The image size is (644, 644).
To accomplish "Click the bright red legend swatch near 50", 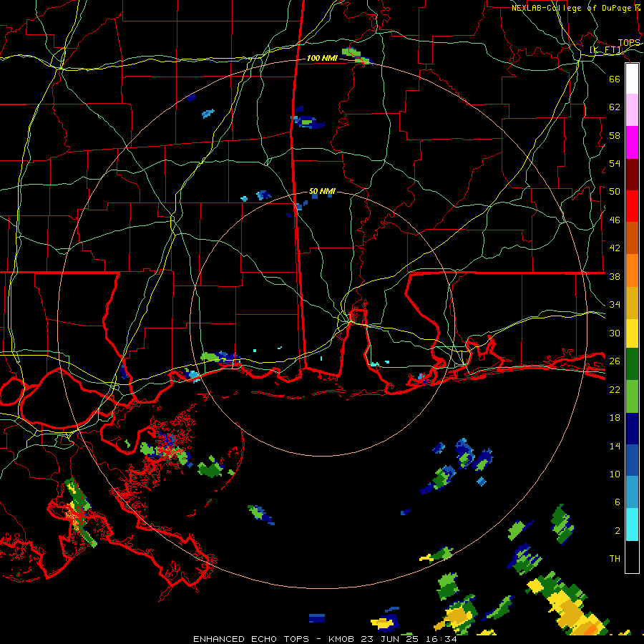I will pyautogui.click(x=632, y=206).
